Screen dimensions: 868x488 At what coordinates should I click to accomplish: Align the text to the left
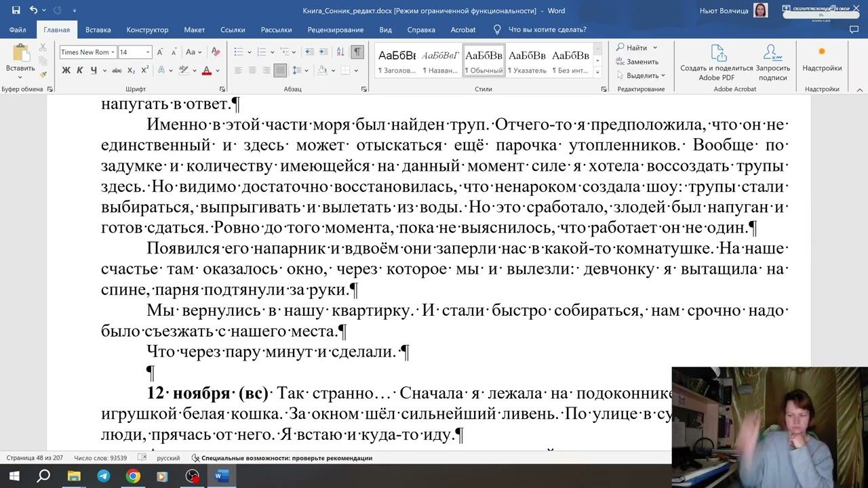click(238, 70)
